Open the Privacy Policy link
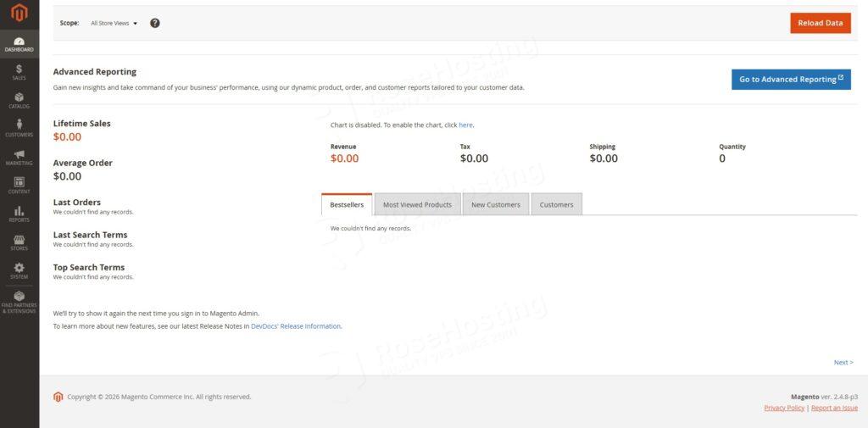The width and height of the screenshot is (868, 428). click(x=784, y=408)
